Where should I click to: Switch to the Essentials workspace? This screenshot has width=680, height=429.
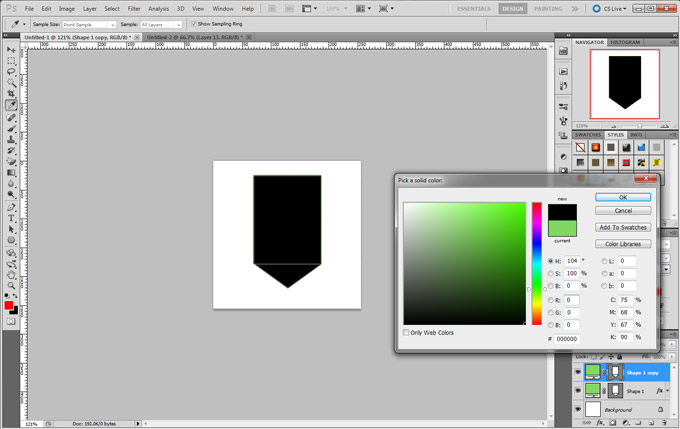pyautogui.click(x=474, y=9)
